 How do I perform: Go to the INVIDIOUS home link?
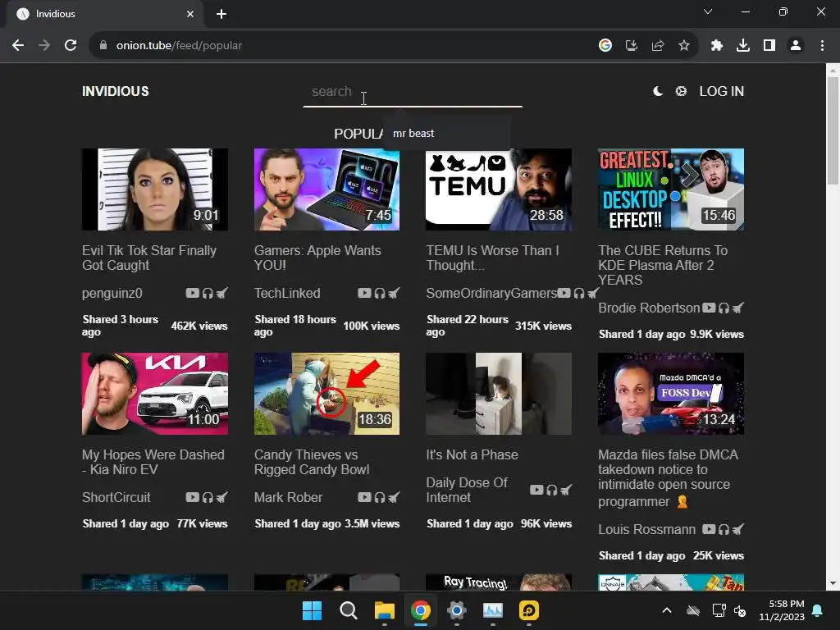115,92
